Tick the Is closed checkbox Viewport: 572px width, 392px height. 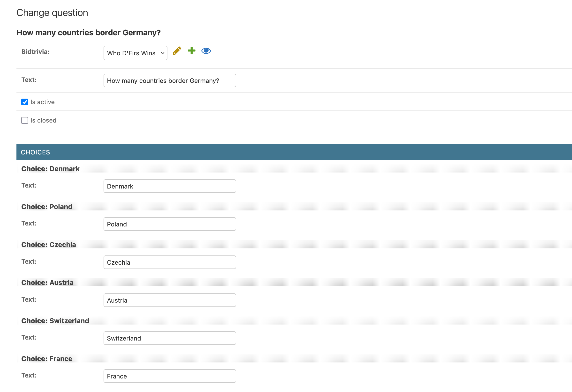tap(25, 120)
